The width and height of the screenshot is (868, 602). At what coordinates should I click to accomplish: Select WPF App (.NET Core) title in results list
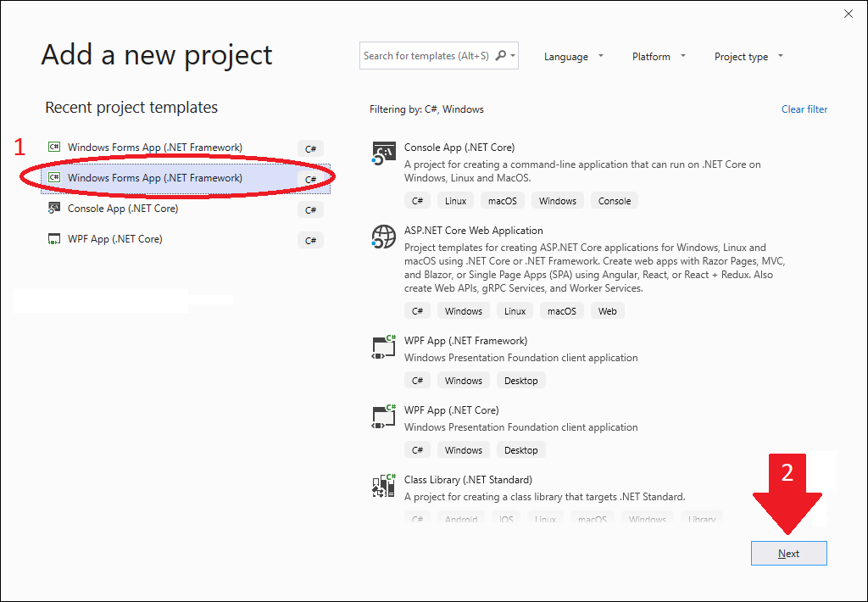[451, 410]
